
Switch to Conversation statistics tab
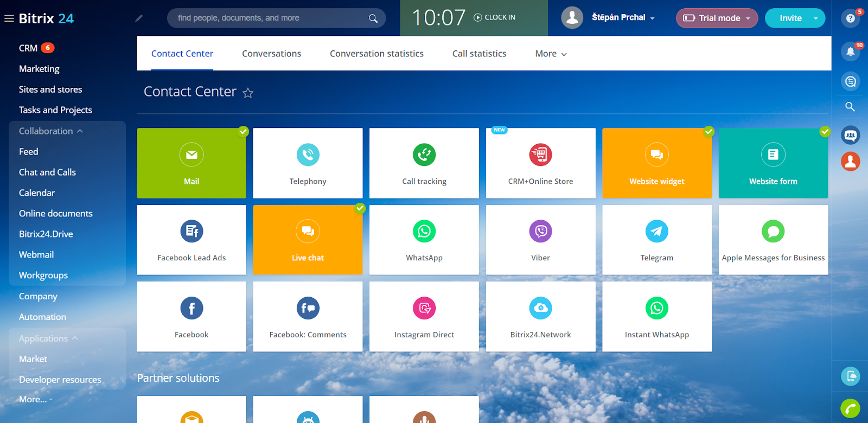click(376, 54)
